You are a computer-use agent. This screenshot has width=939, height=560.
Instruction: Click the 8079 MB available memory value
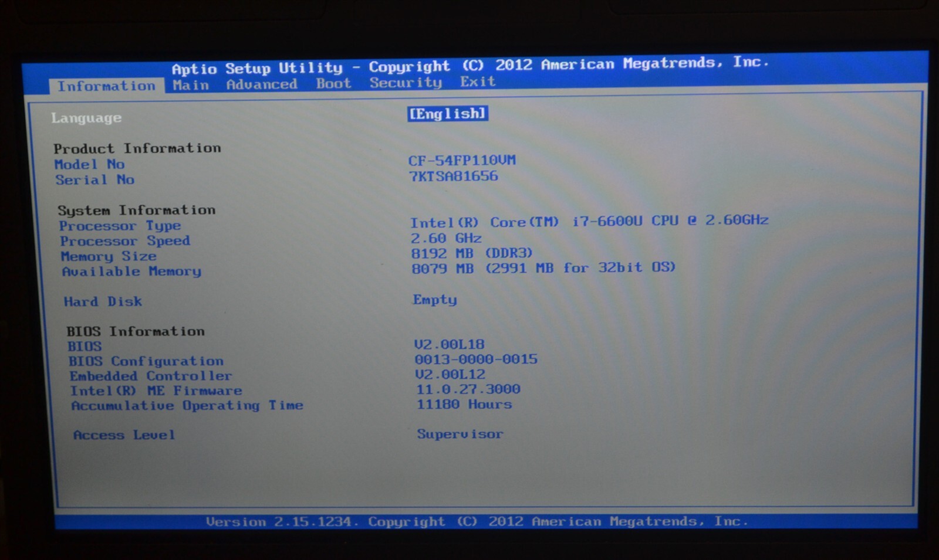tap(543, 267)
